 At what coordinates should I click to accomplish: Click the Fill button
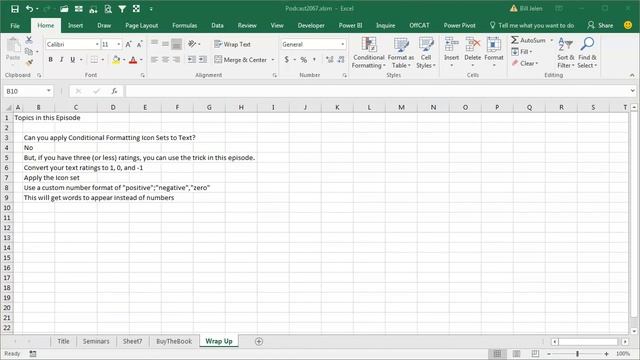point(522,52)
